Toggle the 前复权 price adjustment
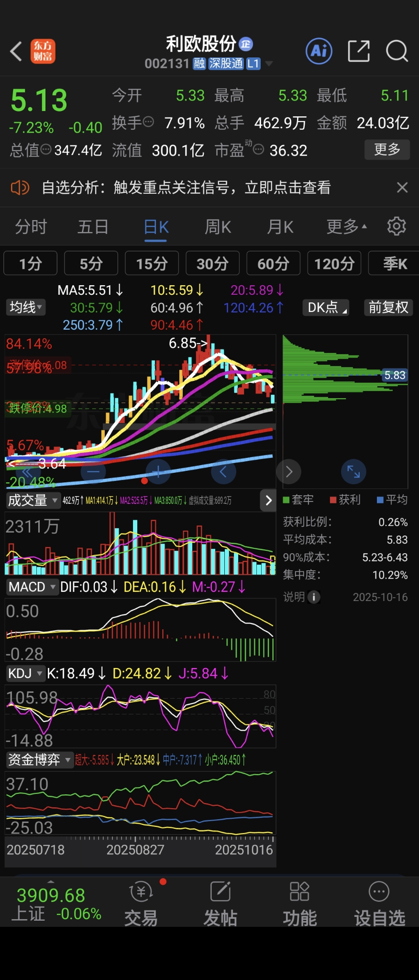This screenshot has height=980, width=419. click(x=388, y=307)
